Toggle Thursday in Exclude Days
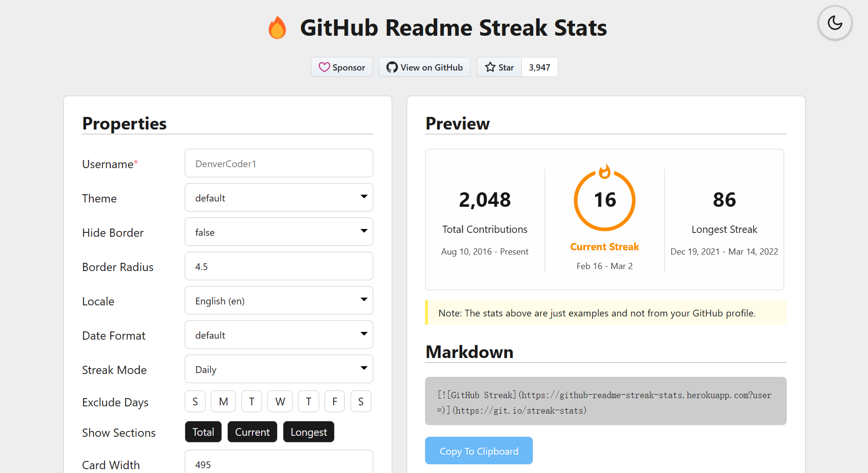This screenshot has height=473, width=868. tap(309, 401)
